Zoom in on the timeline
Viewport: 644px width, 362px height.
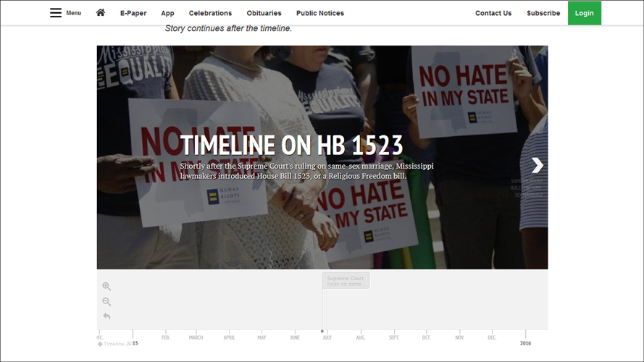[x=106, y=286]
